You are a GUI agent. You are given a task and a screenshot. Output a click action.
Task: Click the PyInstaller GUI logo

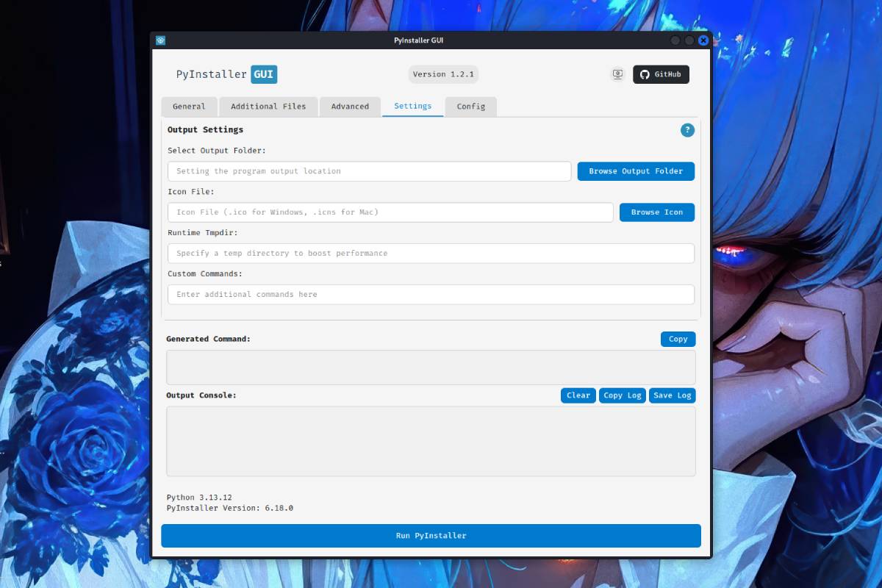226,74
